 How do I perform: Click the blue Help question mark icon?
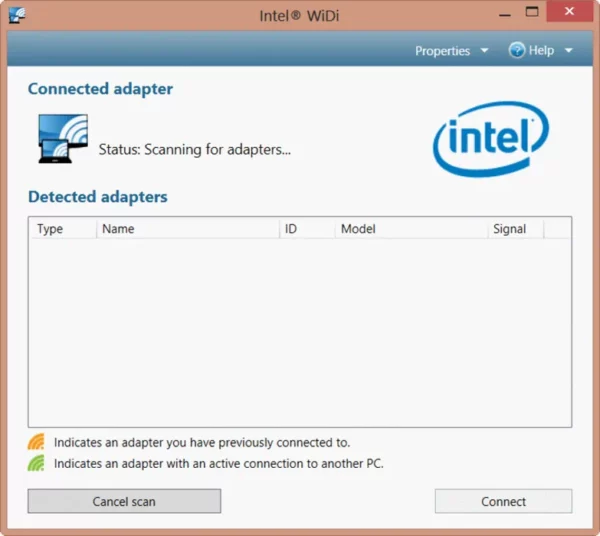[x=517, y=50]
